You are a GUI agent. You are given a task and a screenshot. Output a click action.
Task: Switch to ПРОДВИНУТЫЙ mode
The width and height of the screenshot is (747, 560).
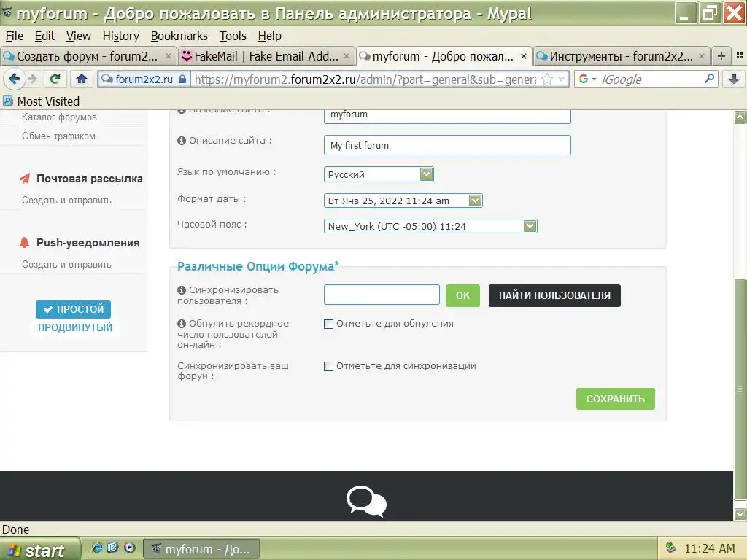coord(75,327)
